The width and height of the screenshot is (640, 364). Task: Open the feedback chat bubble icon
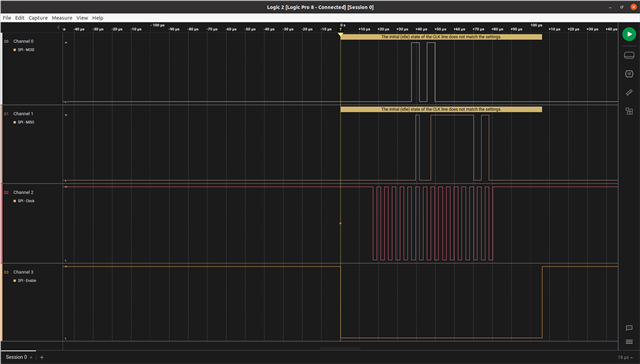[629, 328]
